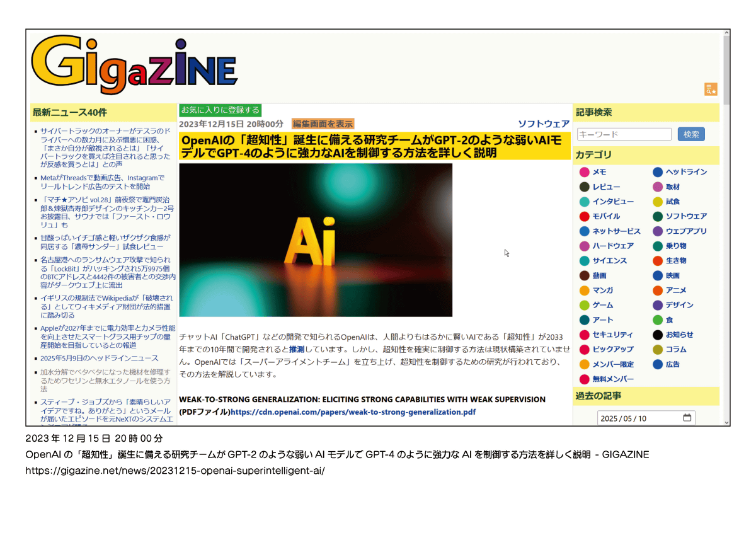Select the メンバー限定 category link
This screenshot has width=756, height=535.
point(612,364)
